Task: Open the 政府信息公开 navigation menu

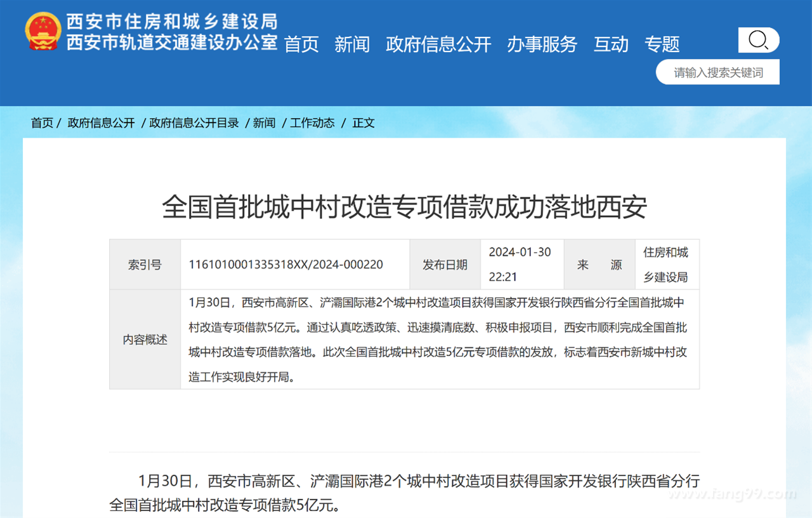Action: [x=438, y=44]
